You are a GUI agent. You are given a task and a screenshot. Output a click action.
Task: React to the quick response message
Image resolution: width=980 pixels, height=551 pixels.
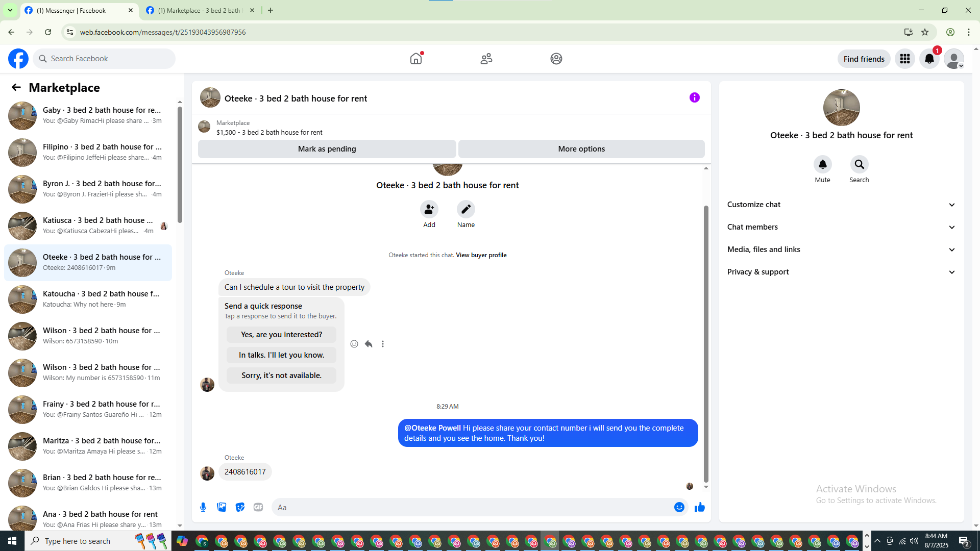coord(354,344)
